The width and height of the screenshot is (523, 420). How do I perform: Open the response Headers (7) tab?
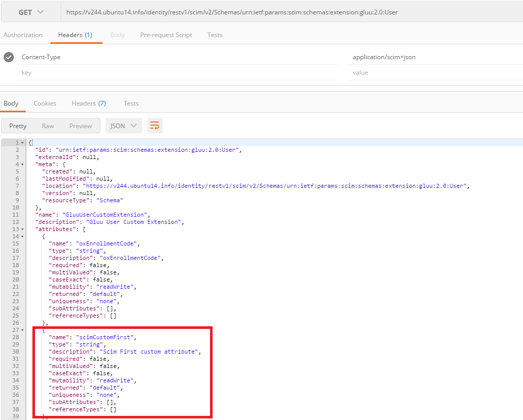click(x=89, y=103)
